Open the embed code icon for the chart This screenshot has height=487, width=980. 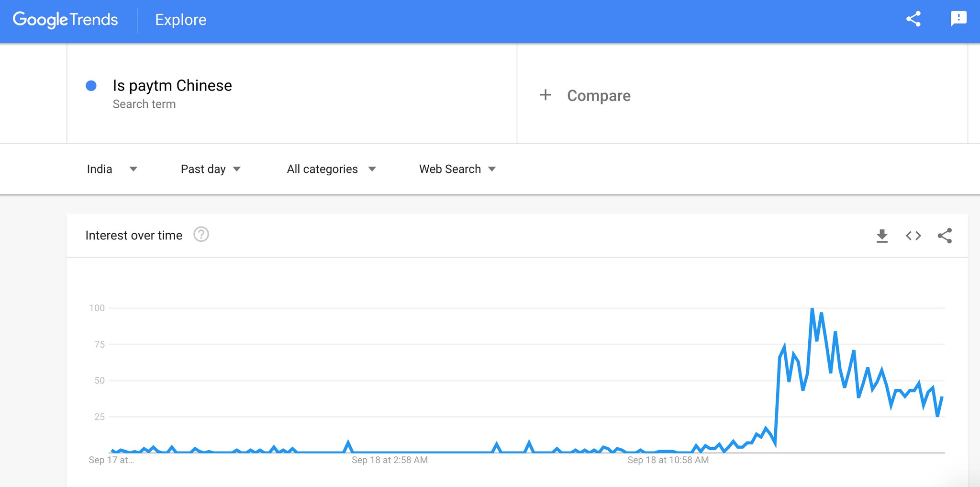click(x=913, y=236)
